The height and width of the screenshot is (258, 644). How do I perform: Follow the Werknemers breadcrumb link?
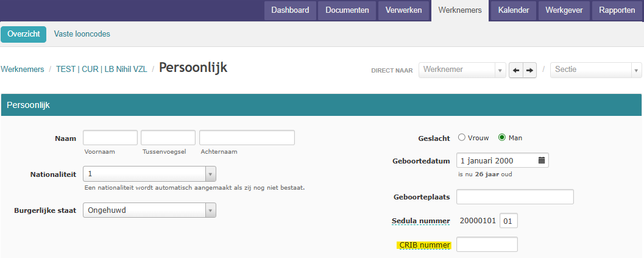[22, 69]
